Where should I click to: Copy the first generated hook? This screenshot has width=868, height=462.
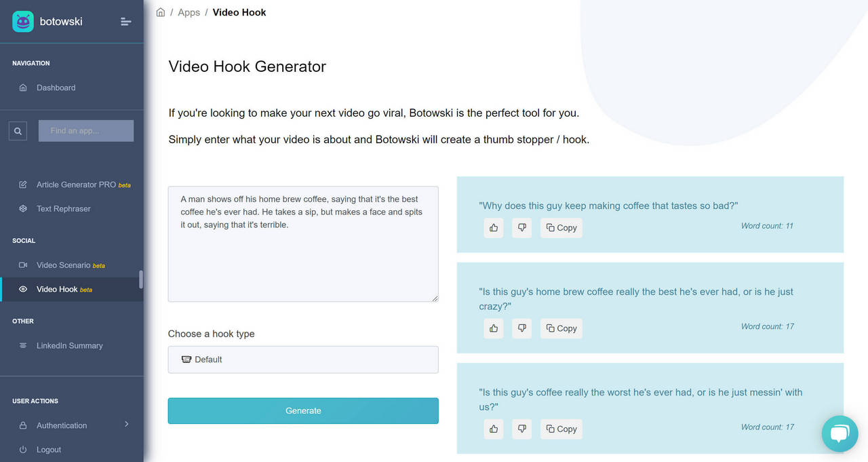tap(561, 227)
